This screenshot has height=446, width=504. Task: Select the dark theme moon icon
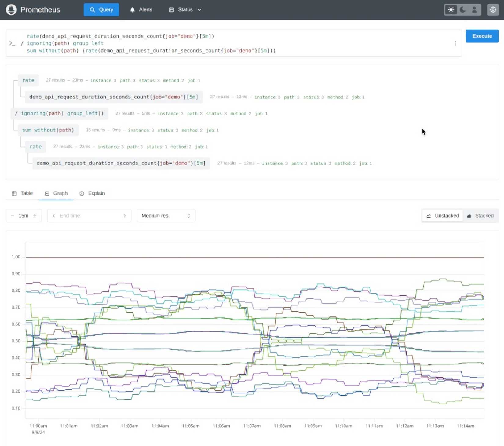tap(462, 9)
